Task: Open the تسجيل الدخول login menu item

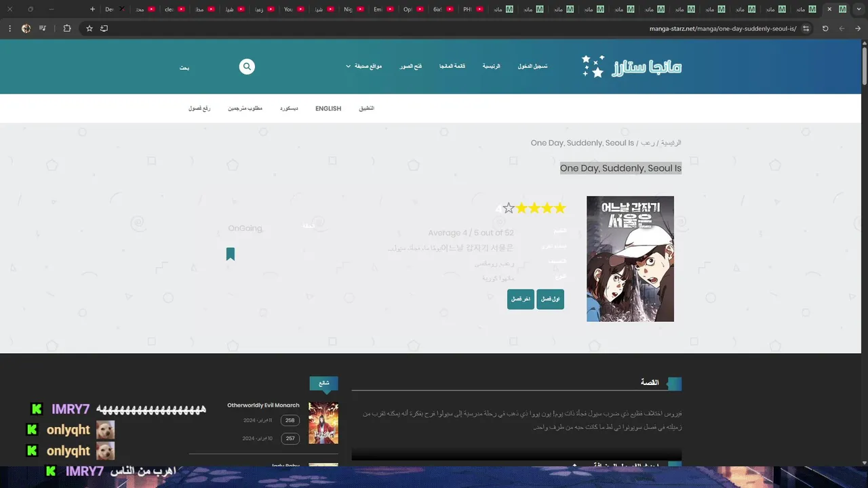Action: tap(532, 66)
